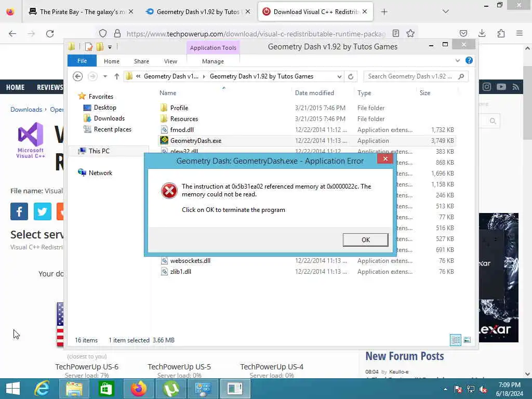Share page via Facebook icon
Screen dimensions: 532x399
coord(19,211)
